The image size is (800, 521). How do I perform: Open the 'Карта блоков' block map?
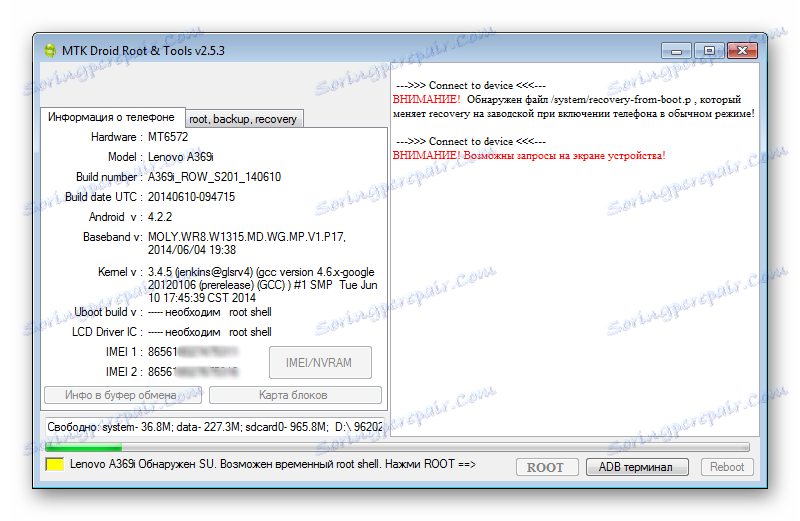pyautogui.click(x=295, y=395)
